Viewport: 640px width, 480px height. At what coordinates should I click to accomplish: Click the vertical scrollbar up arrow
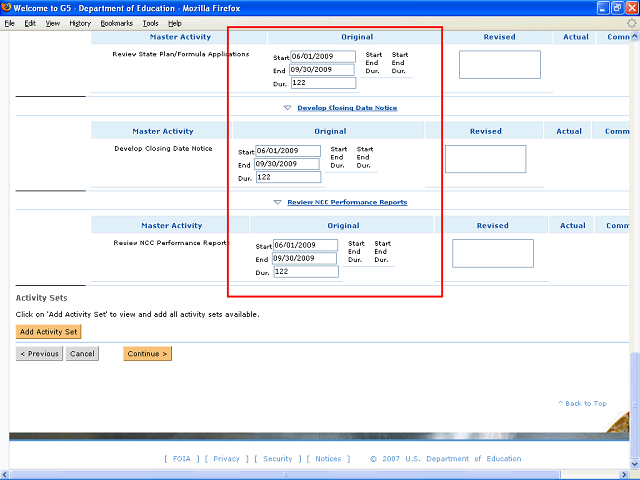pyautogui.click(x=635, y=36)
